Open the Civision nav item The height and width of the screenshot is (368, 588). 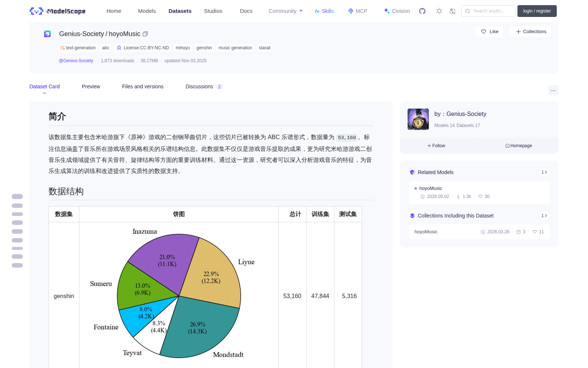pyautogui.click(x=397, y=11)
